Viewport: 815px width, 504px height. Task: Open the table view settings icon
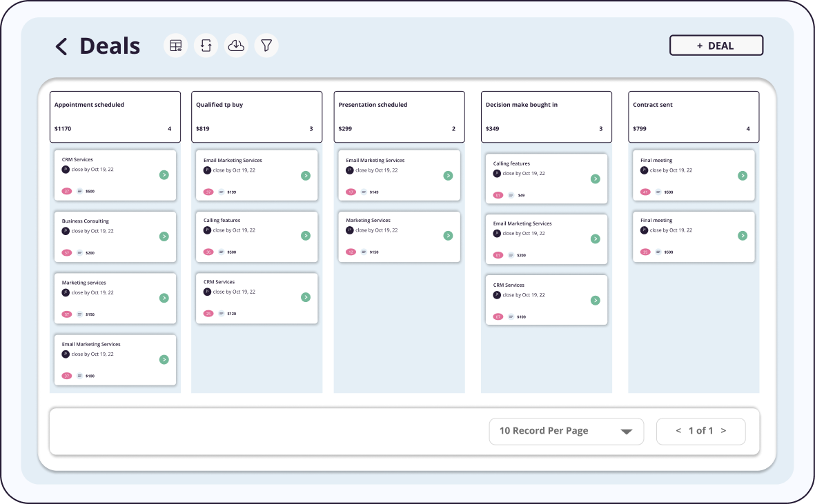coord(176,46)
